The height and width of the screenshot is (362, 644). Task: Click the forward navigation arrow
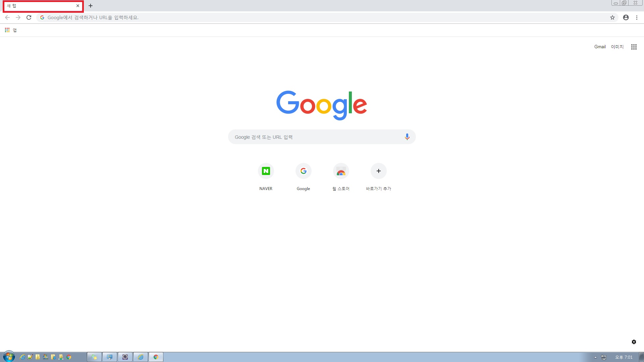(x=18, y=17)
